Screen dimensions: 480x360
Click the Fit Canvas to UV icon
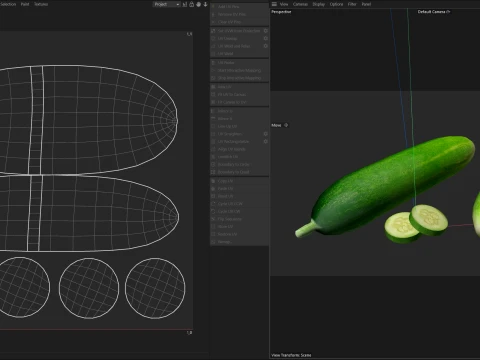pos(213,102)
